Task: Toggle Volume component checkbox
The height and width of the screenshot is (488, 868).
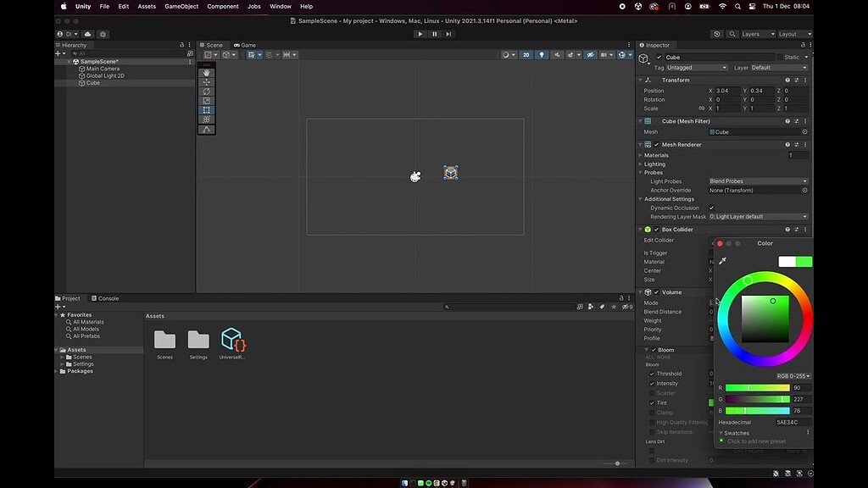Action: [x=657, y=292]
